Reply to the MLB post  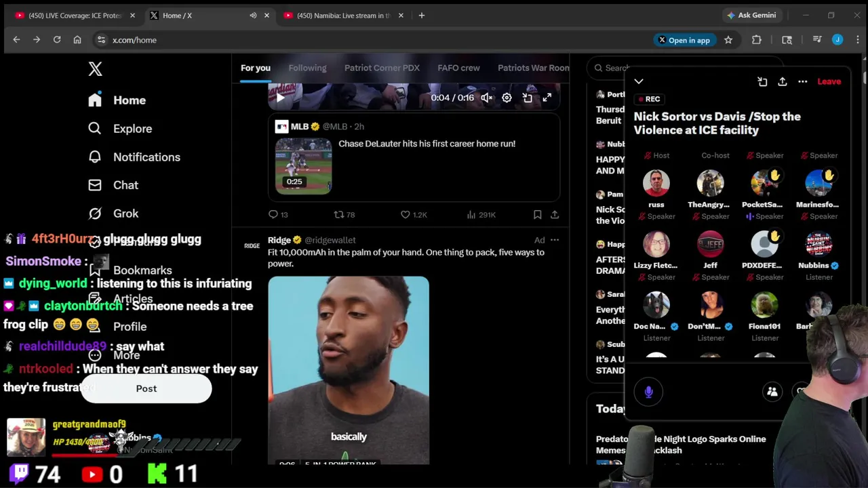[x=278, y=215]
